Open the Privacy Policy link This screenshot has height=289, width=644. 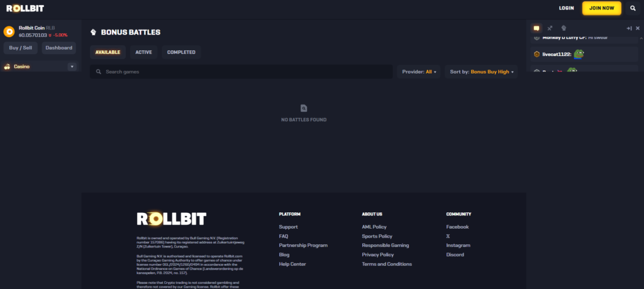[378, 255]
